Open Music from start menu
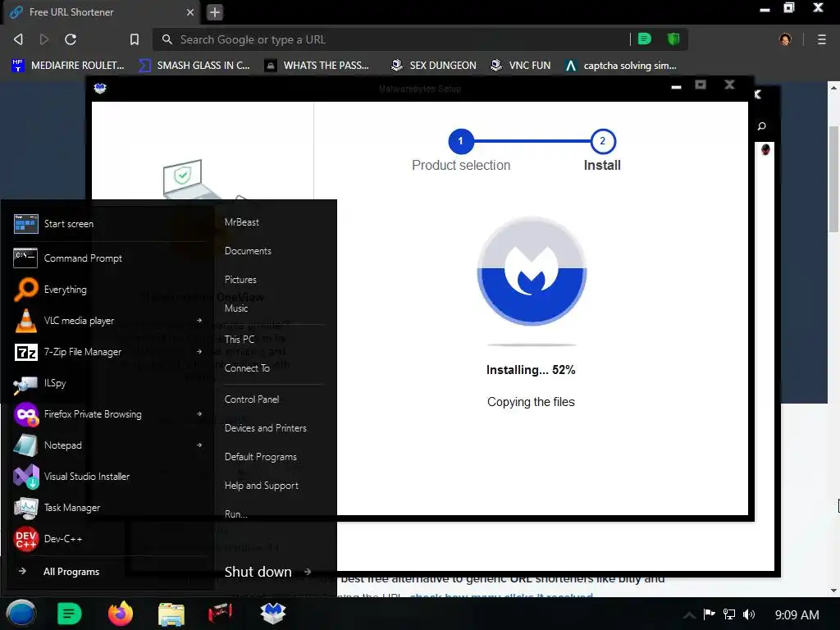The height and width of the screenshot is (630, 840). coord(236,308)
